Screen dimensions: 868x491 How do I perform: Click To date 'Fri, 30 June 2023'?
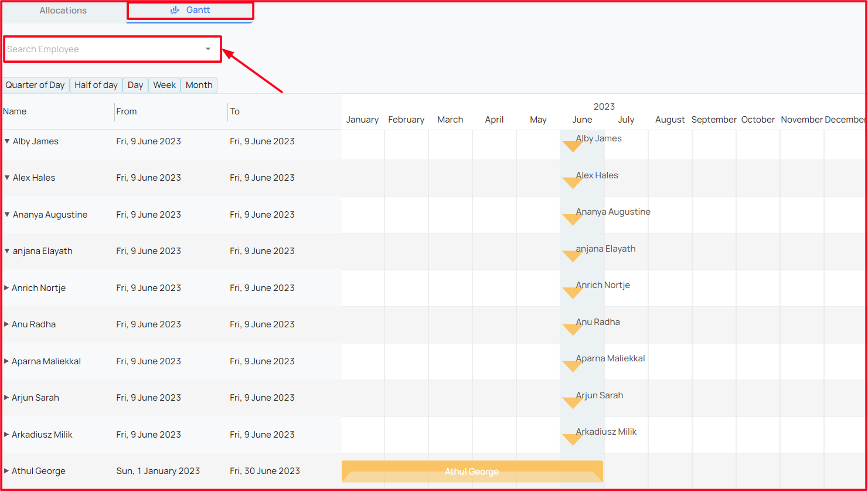(x=265, y=471)
